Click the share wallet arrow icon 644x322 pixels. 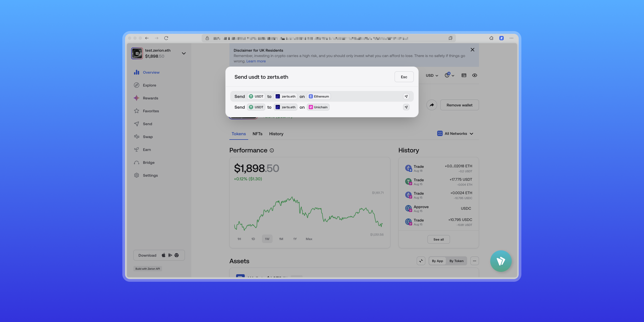(x=431, y=105)
